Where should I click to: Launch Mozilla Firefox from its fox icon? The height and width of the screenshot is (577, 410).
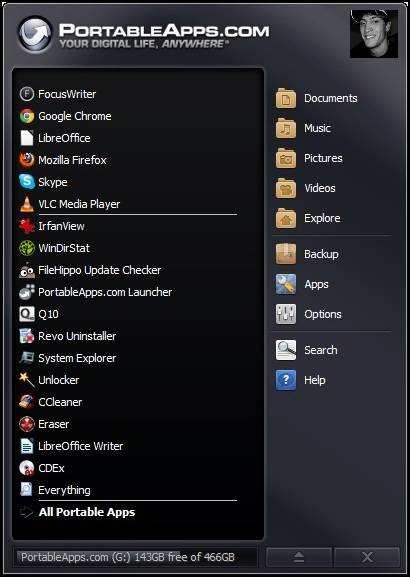[27, 160]
